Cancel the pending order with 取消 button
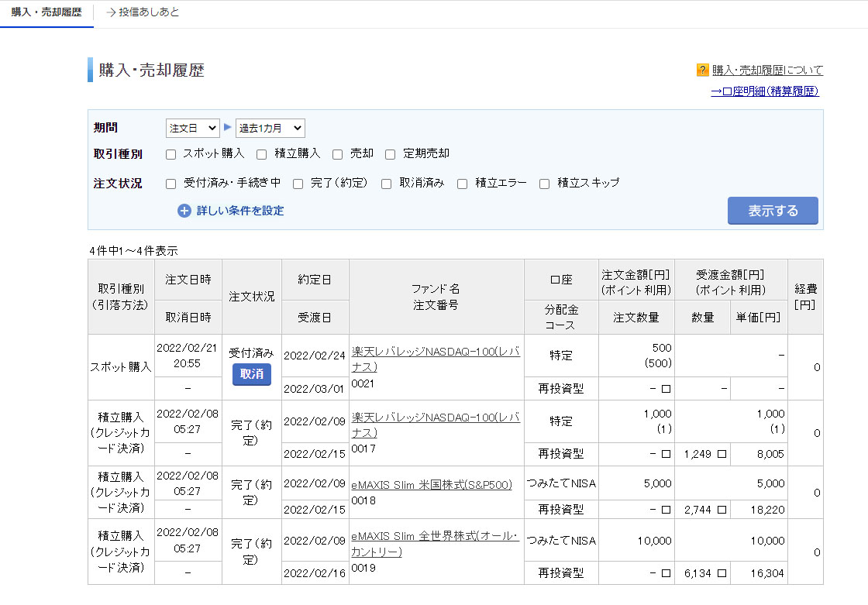This screenshot has height=605, width=868. pyautogui.click(x=252, y=374)
